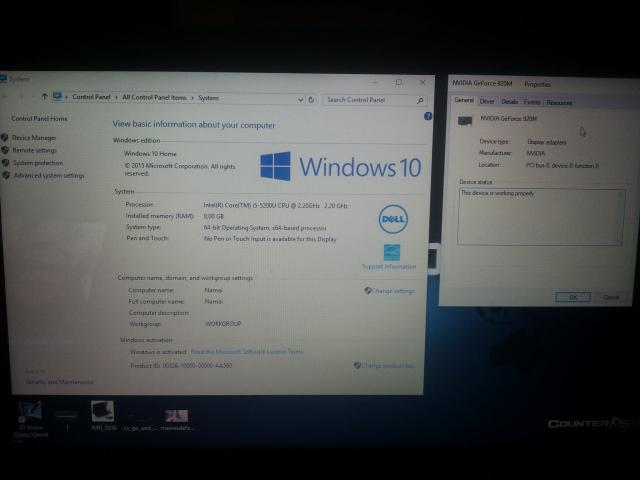Click the refresh icon beside address bar

click(x=312, y=99)
